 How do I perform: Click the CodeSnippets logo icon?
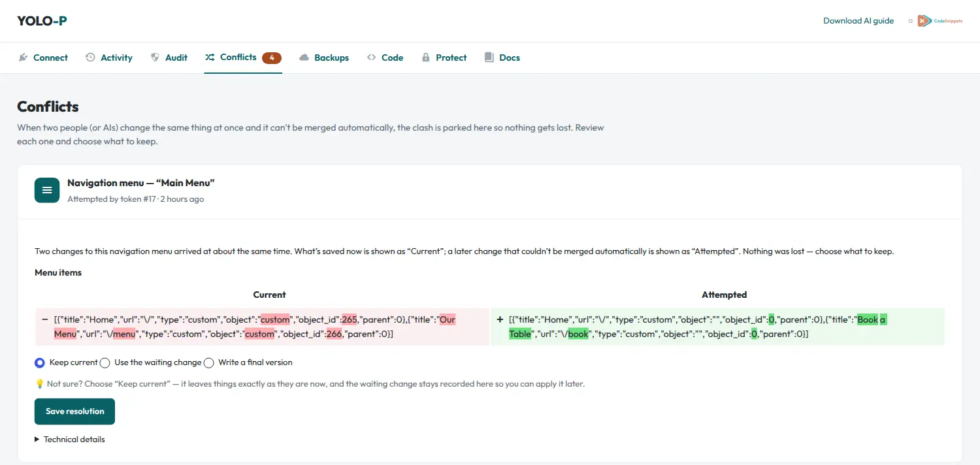click(925, 21)
